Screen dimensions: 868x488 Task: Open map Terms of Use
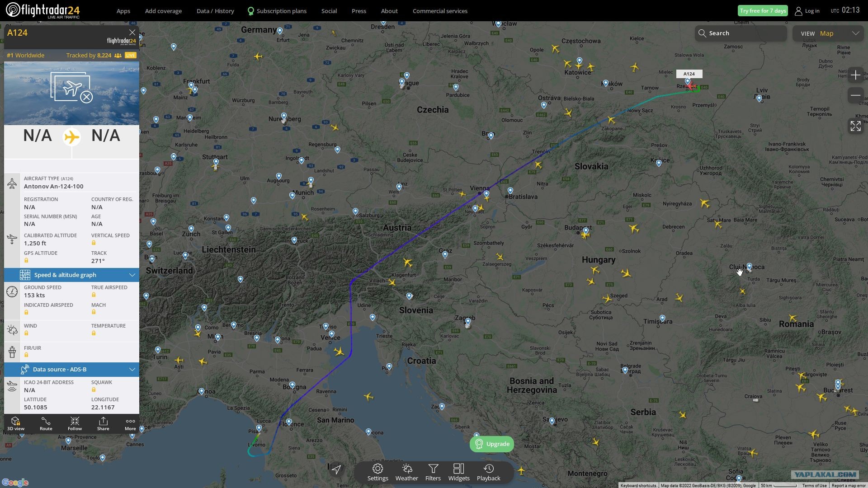click(814, 485)
